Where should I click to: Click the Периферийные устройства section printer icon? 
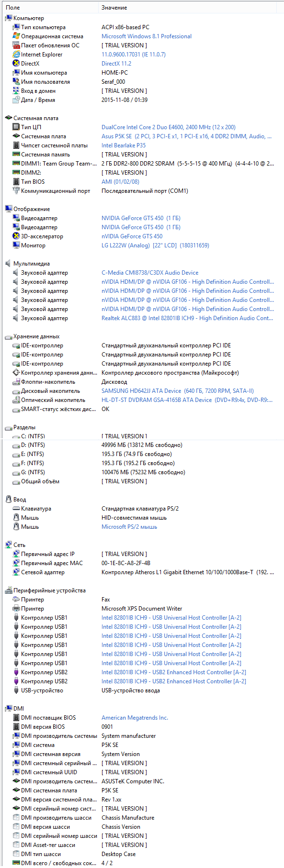[x=8, y=590]
